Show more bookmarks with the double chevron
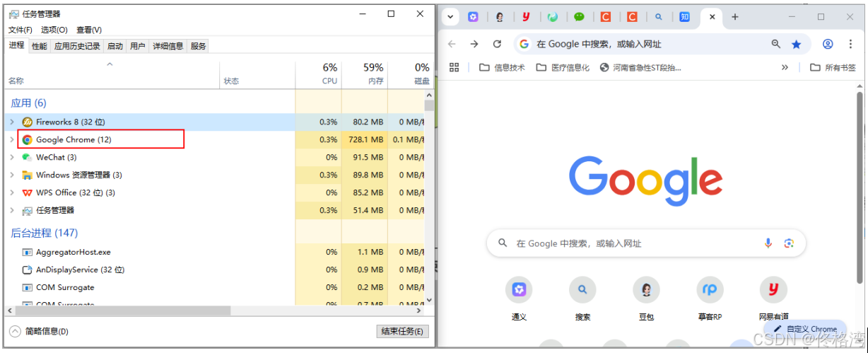Viewport: 868px width, 353px height. coord(785,67)
